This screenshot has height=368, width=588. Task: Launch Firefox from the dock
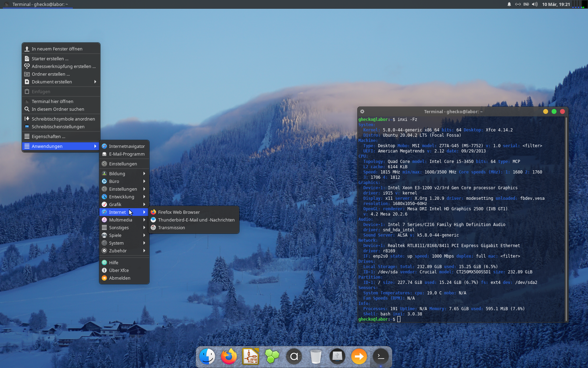coord(229,357)
